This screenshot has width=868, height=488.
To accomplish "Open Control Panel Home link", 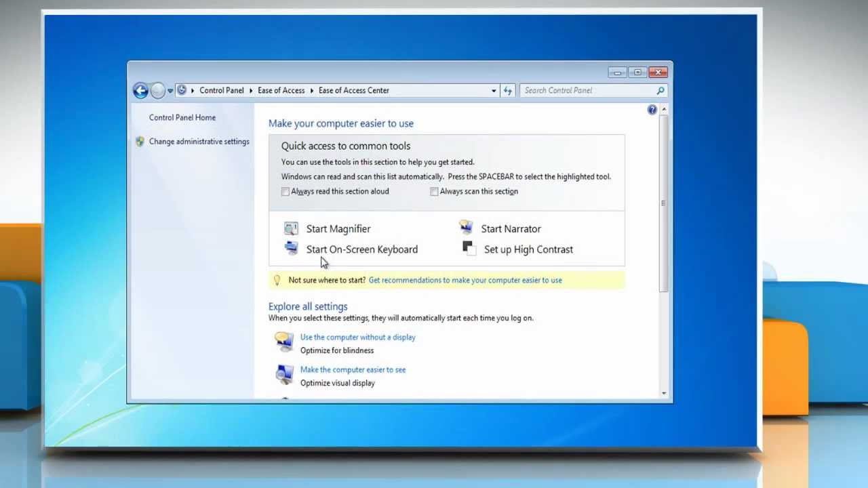I will pyautogui.click(x=182, y=117).
